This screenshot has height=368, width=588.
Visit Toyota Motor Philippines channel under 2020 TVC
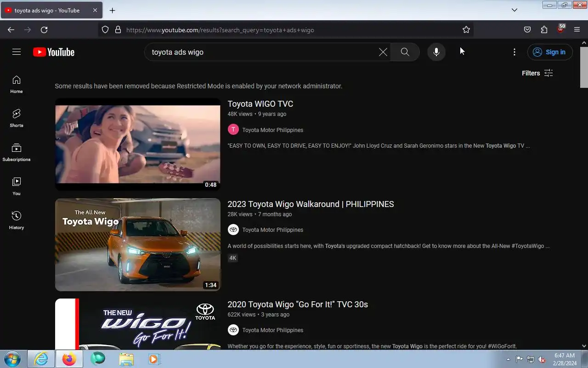coord(273,330)
